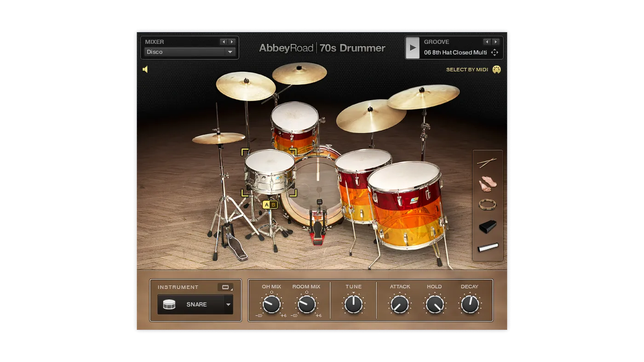Play the 06 8th Hat Closed groove
This screenshot has width=644, height=362.
click(413, 48)
